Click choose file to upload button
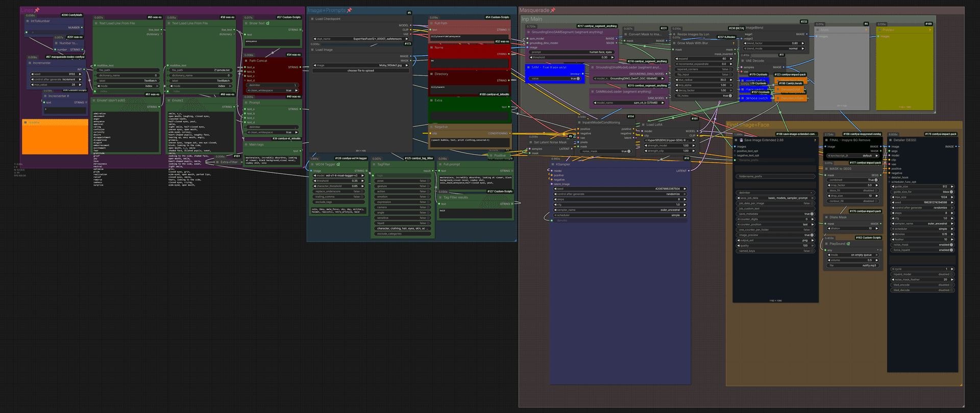 point(361,71)
